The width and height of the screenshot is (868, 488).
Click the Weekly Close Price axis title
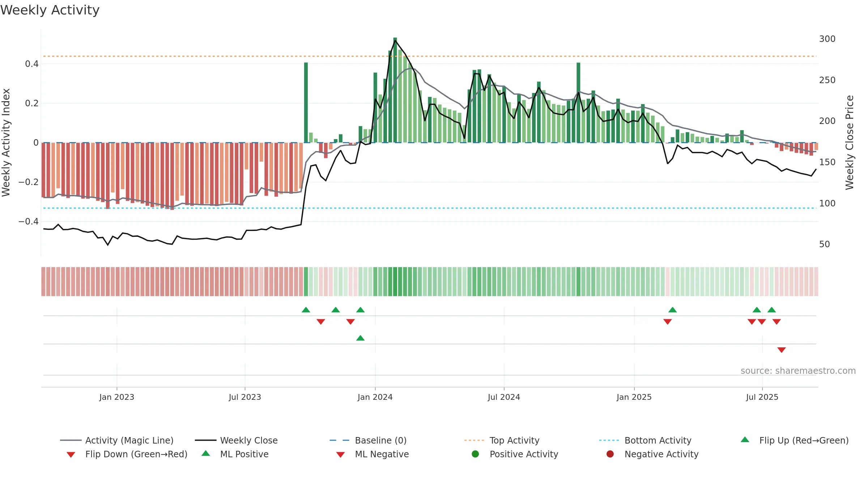(850, 142)
